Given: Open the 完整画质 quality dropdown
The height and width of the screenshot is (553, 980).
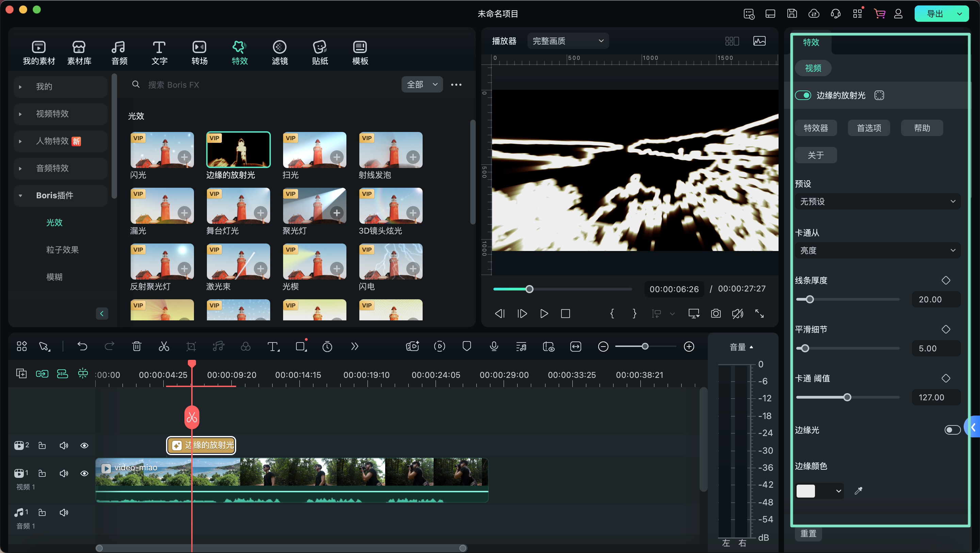Looking at the screenshot, I should (x=568, y=41).
